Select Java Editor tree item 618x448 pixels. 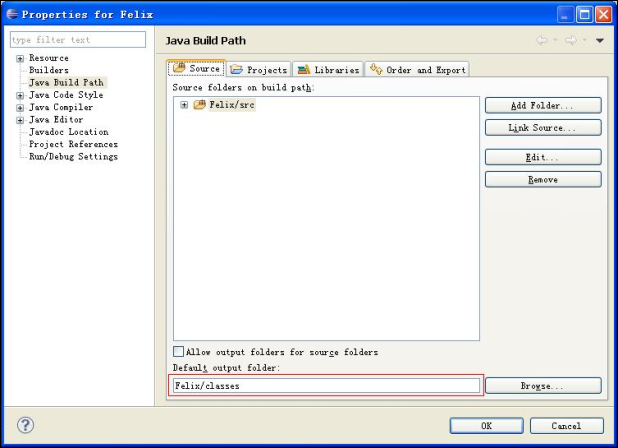coord(56,119)
